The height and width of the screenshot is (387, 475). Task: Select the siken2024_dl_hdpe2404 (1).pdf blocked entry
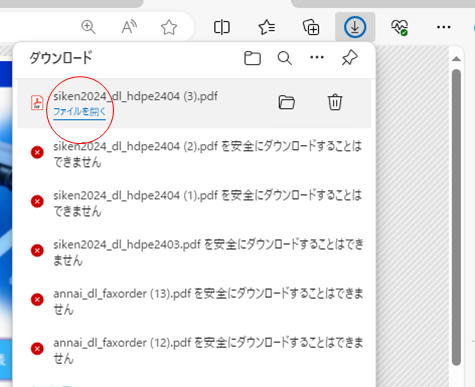pyautogui.click(x=207, y=203)
